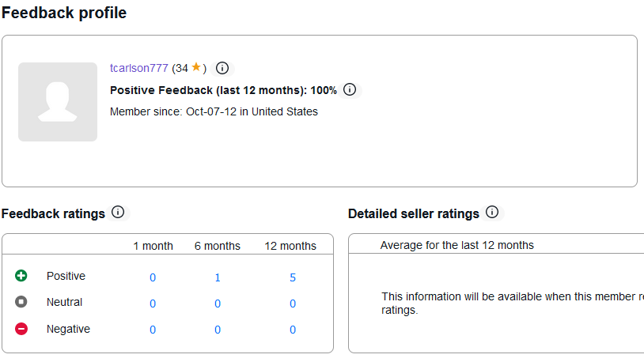Screen dimensions: 644x362
Task: Click the Detailed seller ratings info icon
Action: [492, 212]
